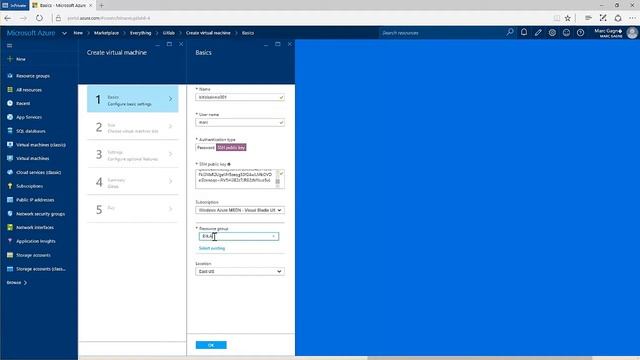
Task: Expand Microsoft Azure logo chevron menu
Action: coord(64,33)
